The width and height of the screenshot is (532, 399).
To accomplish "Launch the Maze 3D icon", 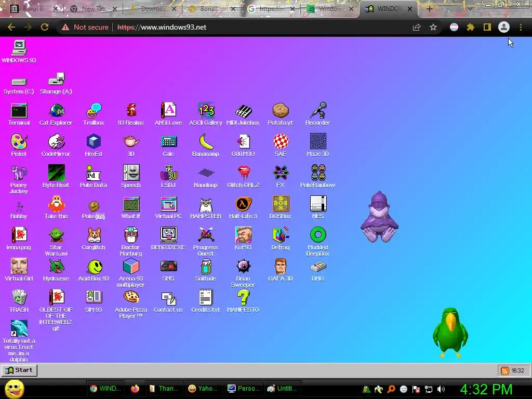I will [x=317, y=145].
